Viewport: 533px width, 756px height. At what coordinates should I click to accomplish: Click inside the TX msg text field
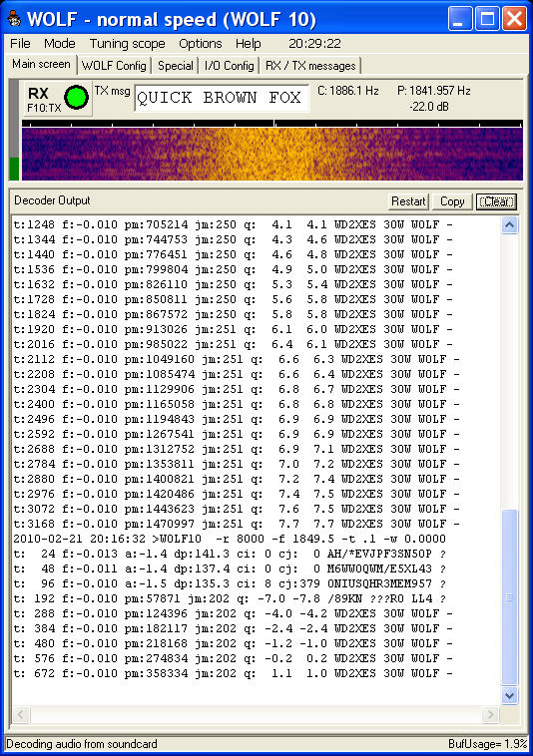[222, 98]
